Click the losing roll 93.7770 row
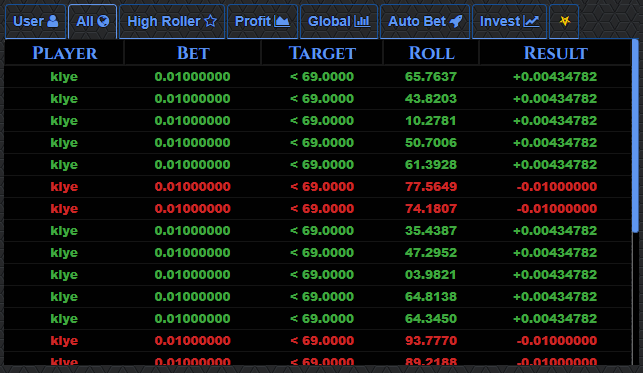The height and width of the screenshot is (373, 643). click(318, 340)
